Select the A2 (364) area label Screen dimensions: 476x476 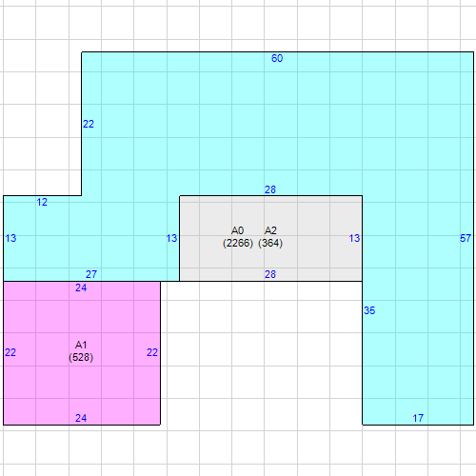270,237
